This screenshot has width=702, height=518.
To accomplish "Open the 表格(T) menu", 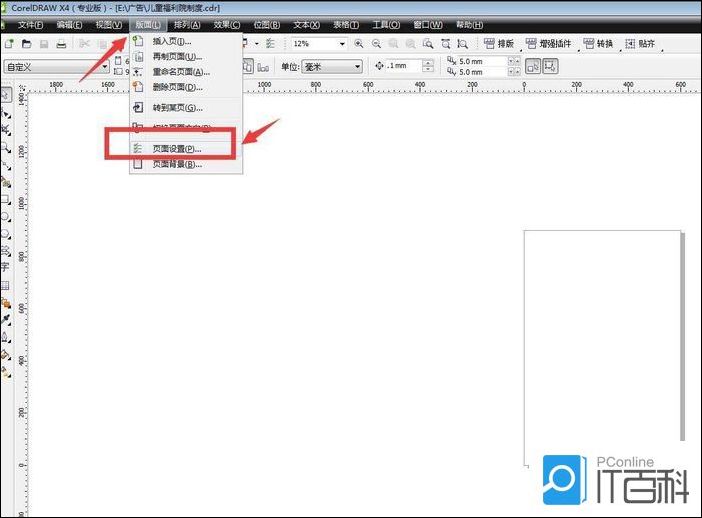I will pos(346,25).
